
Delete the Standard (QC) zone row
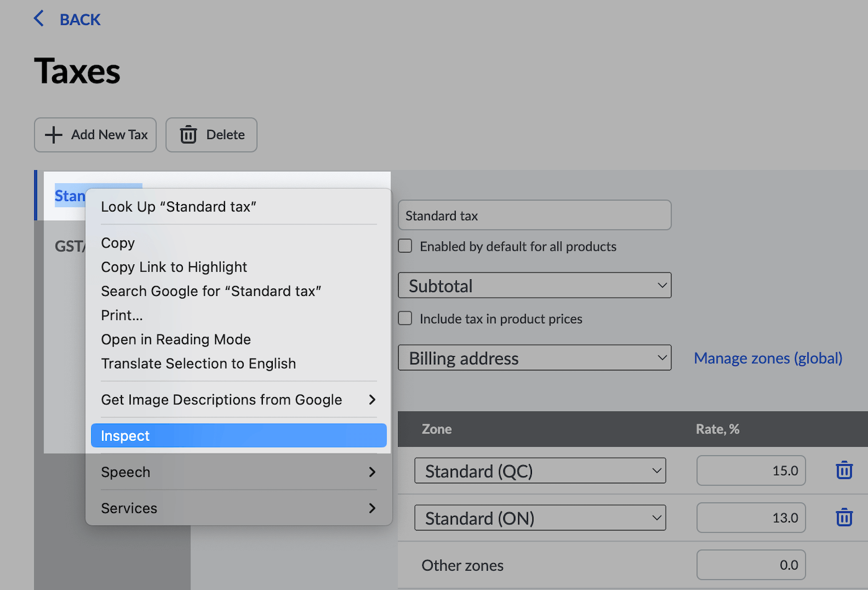click(x=844, y=470)
